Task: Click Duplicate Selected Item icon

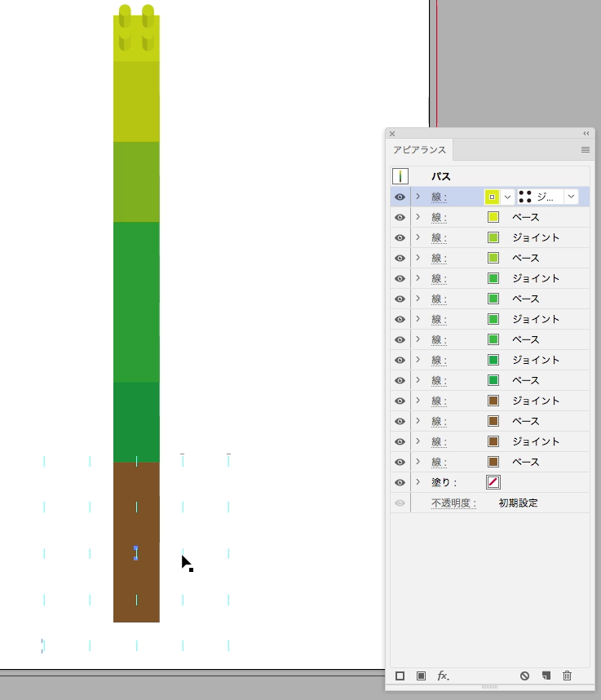Action: click(546, 676)
